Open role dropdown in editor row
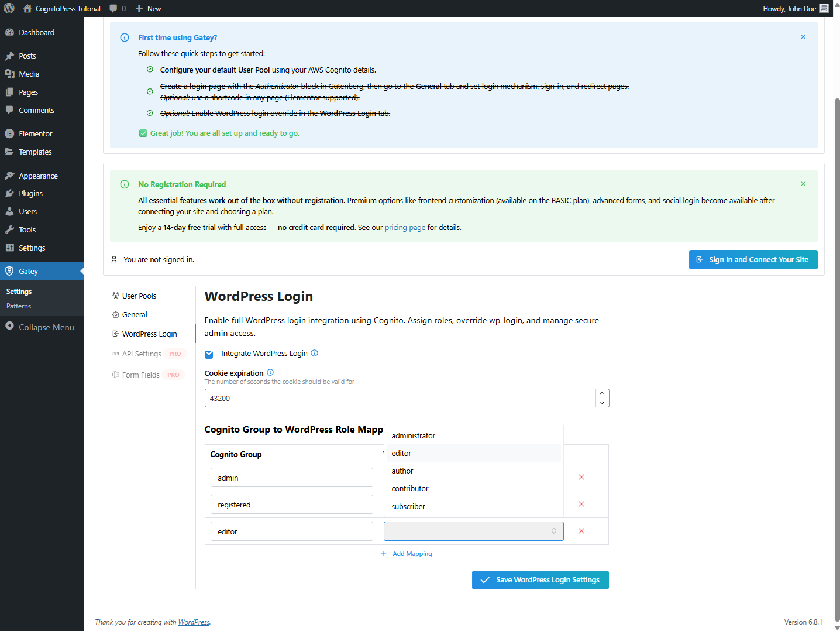Screen dimensions: 840x631 click(473, 531)
